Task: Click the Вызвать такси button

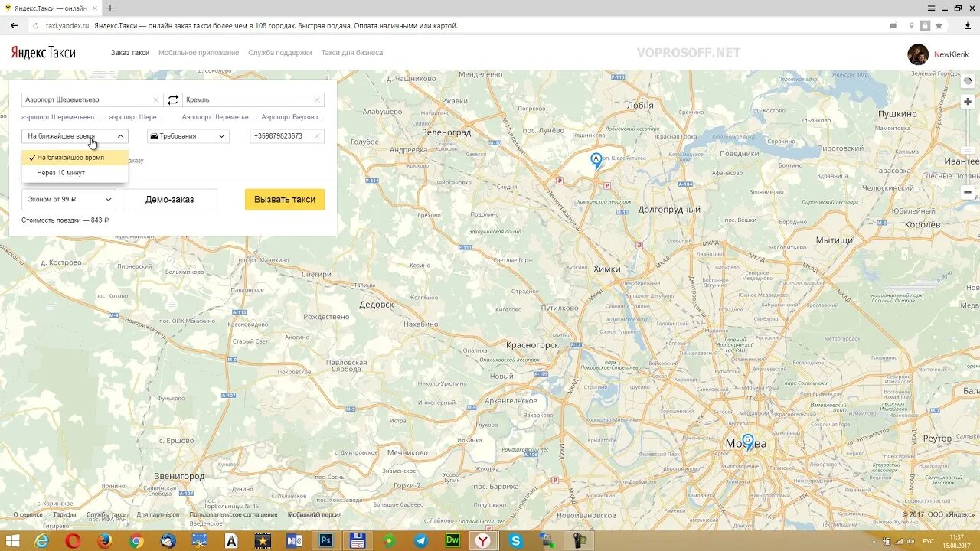Action: point(285,200)
